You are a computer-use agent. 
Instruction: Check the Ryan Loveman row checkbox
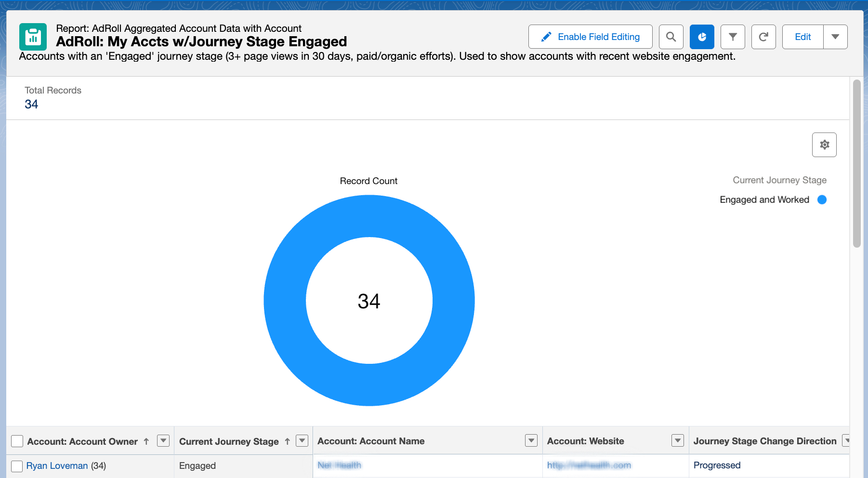pyautogui.click(x=17, y=466)
